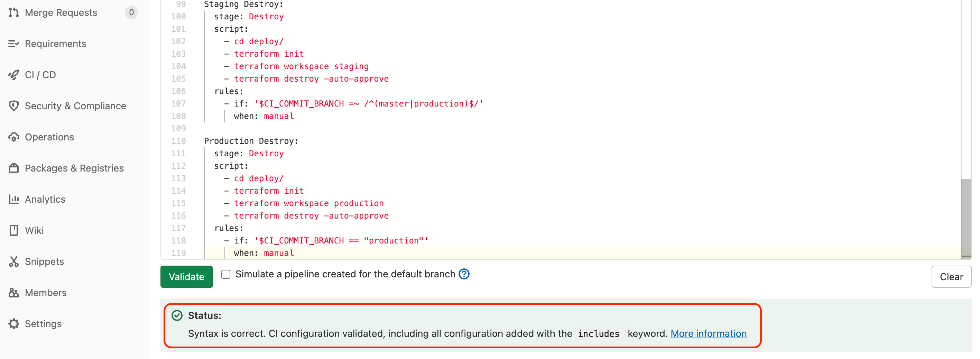The height and width of the screenshot is (359, 980).
Task: Enable Simulate a pipeline for default branch
Action: click(x=226, y=274)
